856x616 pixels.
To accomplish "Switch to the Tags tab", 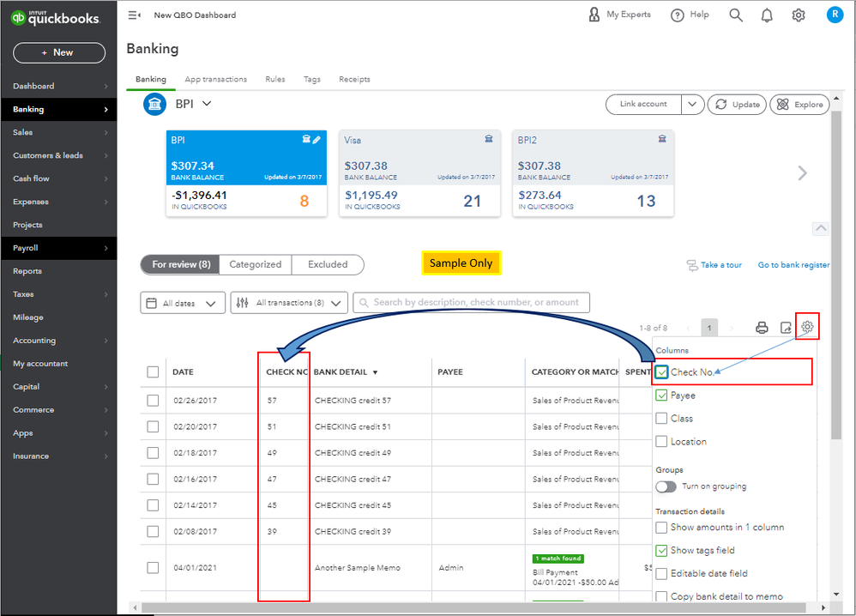I will pos(311,79).
